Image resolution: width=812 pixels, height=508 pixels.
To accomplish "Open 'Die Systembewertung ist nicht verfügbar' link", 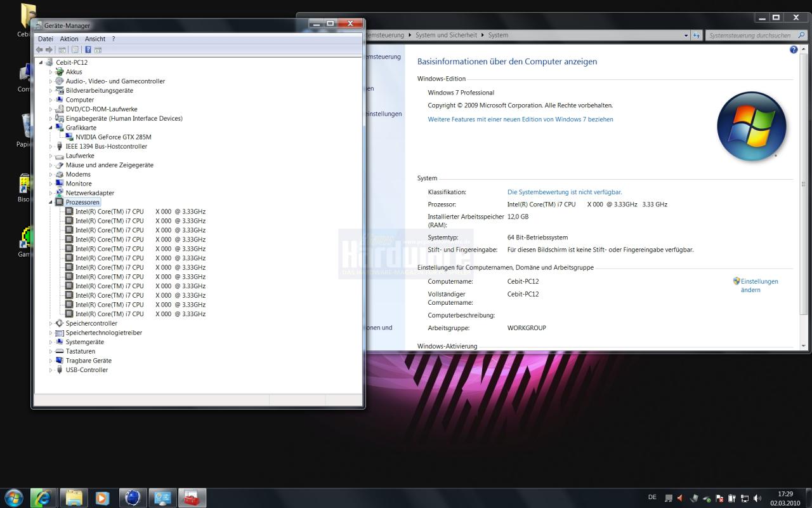I will 565,192.
